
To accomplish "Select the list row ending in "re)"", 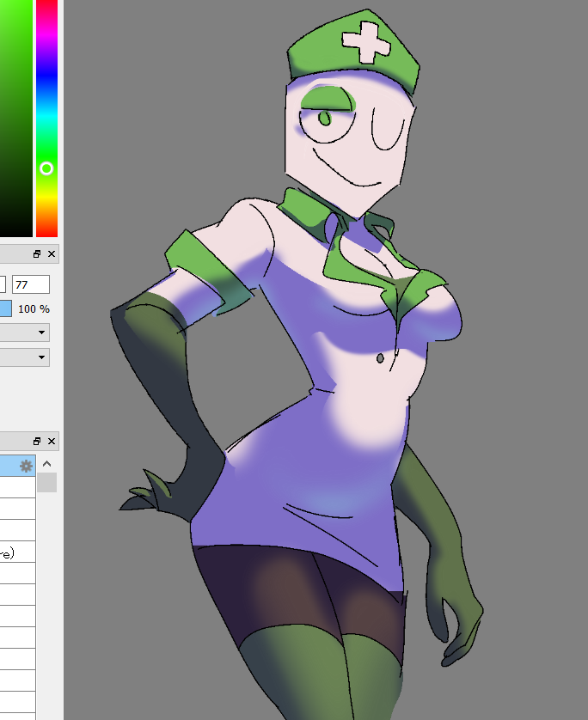I will coord(17,552).
